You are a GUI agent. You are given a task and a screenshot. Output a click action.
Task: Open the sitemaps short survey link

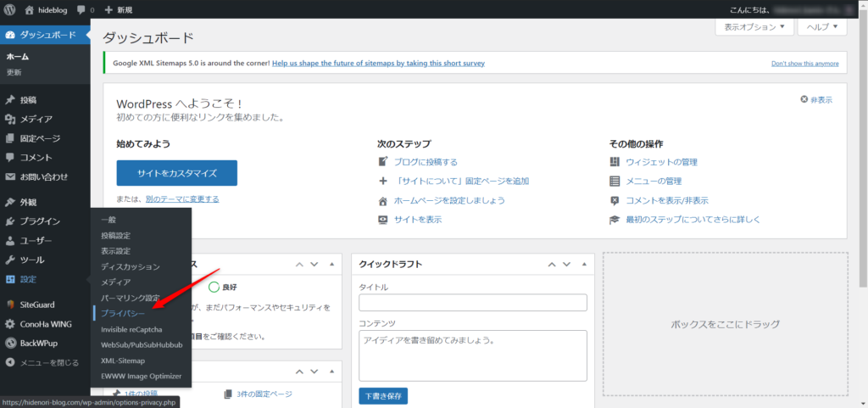(x=379, y=63)
